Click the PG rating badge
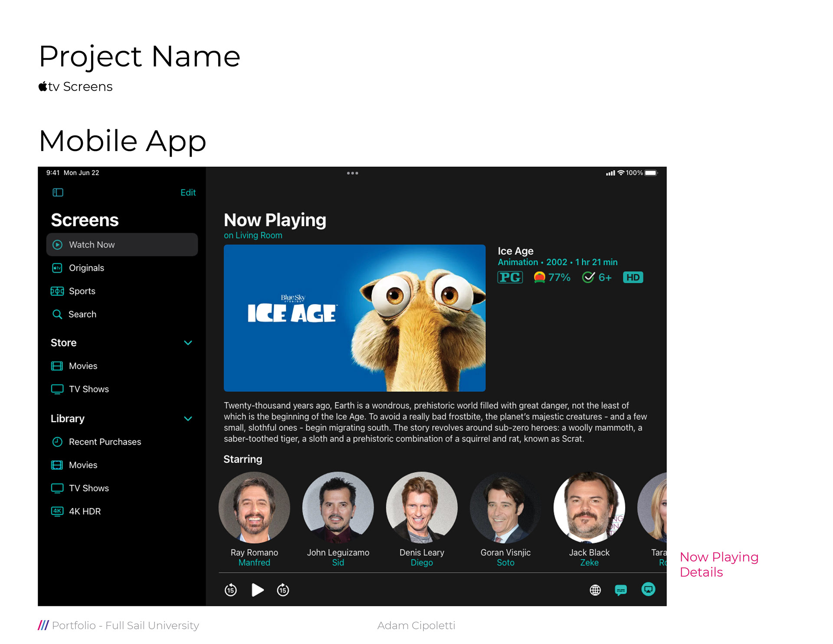The width and height of the screenshot is (833, 644). (x=510, y=277)
